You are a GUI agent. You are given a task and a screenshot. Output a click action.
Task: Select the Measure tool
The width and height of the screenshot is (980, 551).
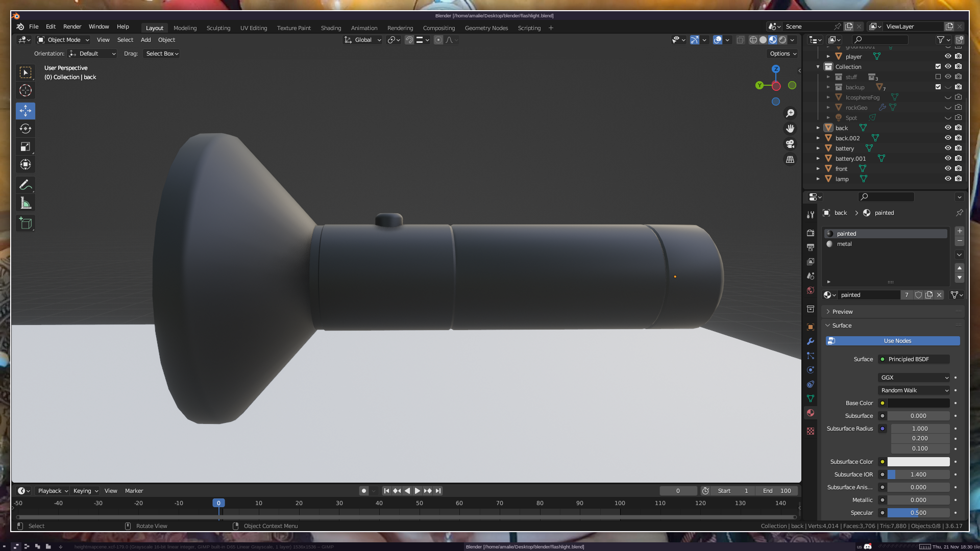[x=26, y=204]
